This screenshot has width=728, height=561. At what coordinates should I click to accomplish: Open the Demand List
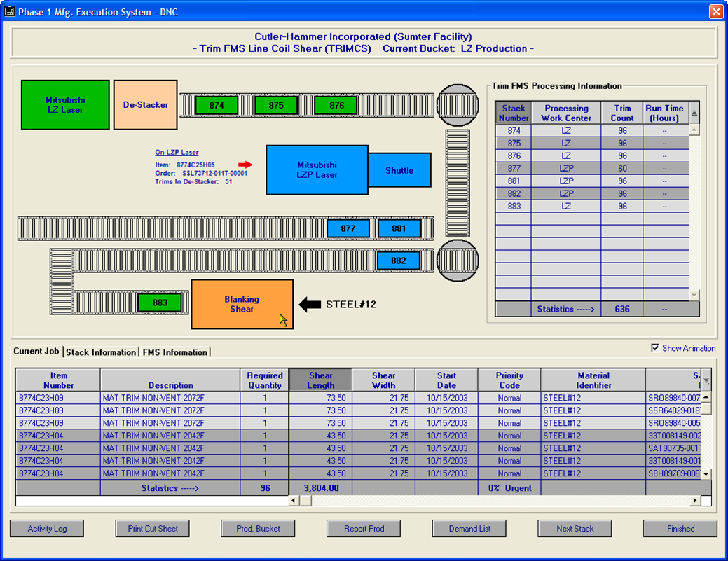tap(469, 529)
